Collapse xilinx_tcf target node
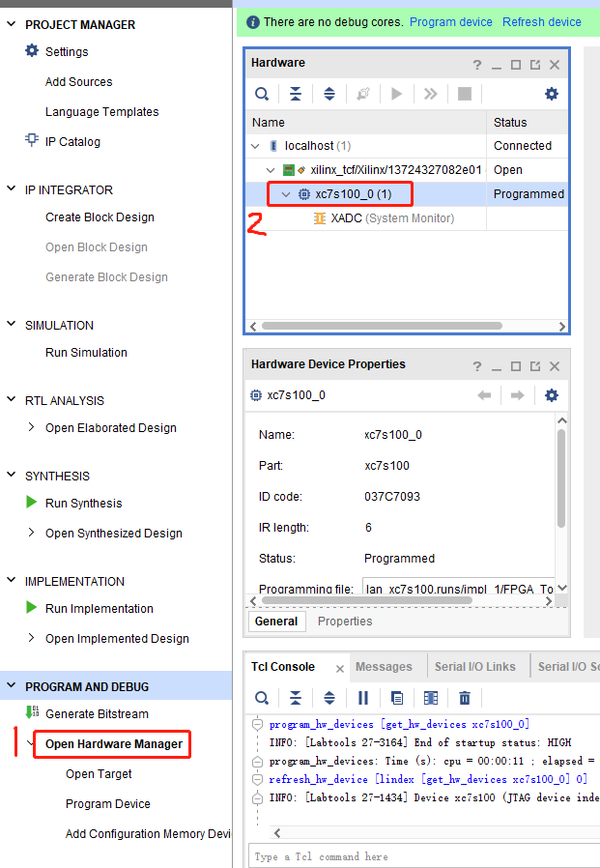 click(x=271, y=170)
